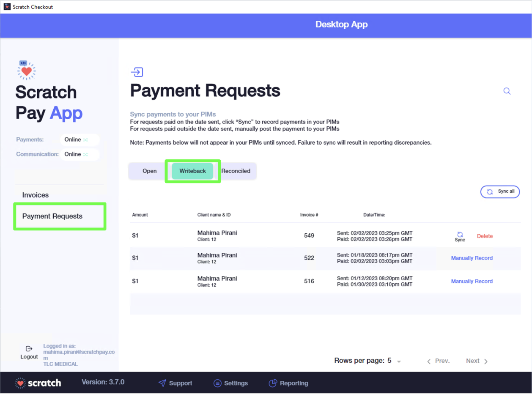Click Mahima Pirani in the invoice 549 row

pos(217,233)
